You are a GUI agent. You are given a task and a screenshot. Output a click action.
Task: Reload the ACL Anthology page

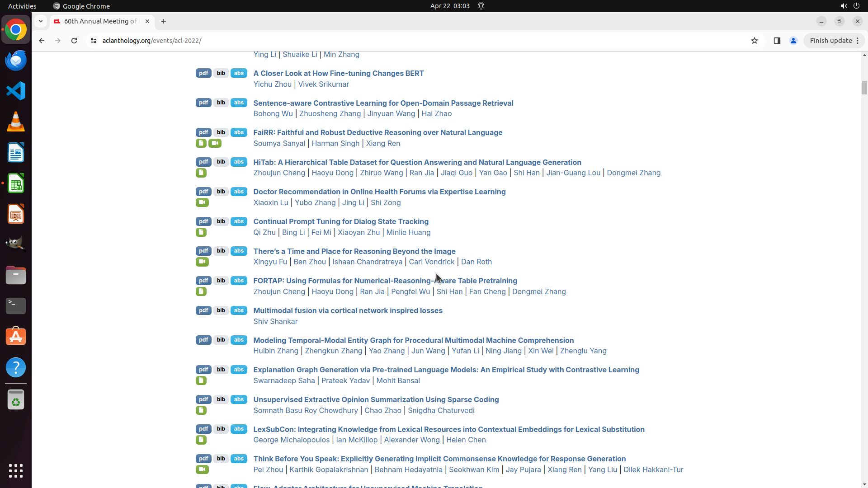(x=74, y=41)
